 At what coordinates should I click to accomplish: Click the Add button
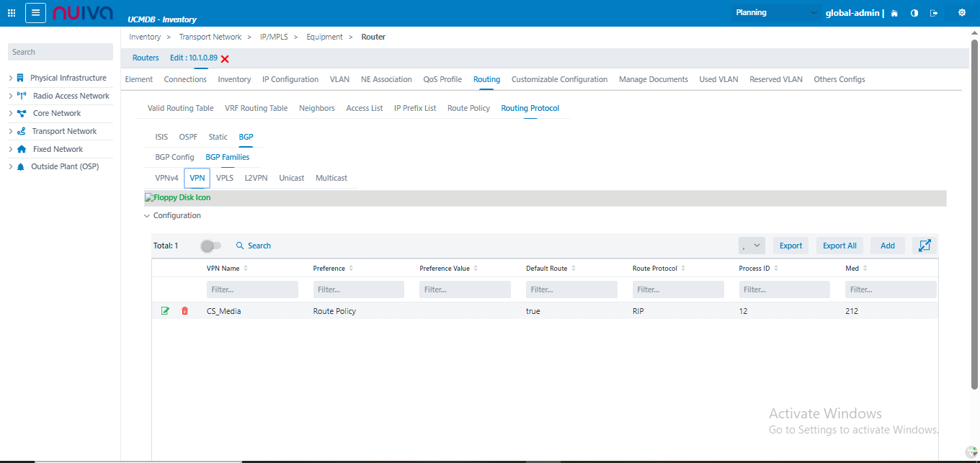click(x=887, y=246)
